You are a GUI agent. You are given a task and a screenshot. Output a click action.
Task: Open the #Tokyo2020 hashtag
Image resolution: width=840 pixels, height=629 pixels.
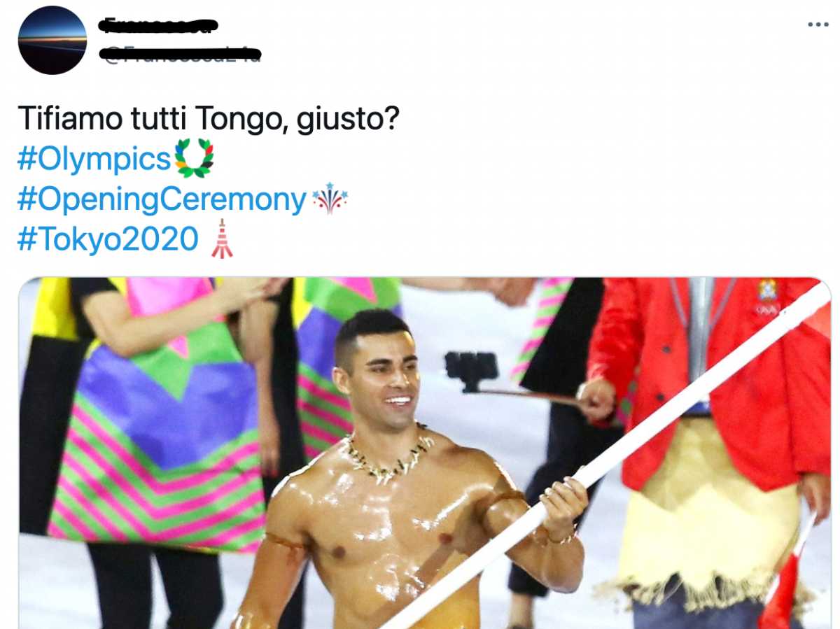click(x=108, y=239)
